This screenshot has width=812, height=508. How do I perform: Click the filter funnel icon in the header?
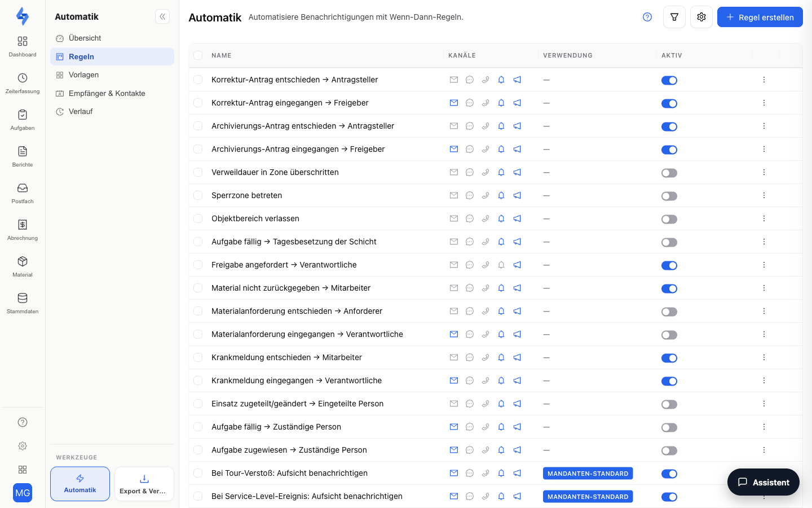[x=674, y=17]
